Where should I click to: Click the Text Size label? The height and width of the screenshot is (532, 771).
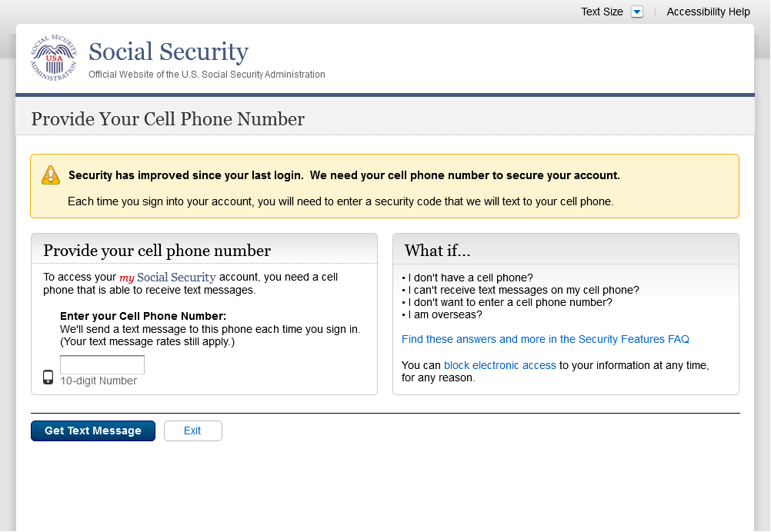click(602, 12)
